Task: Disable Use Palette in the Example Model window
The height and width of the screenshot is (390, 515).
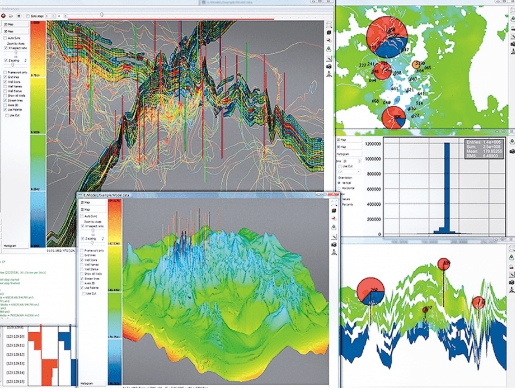Action: coord(82,288)
